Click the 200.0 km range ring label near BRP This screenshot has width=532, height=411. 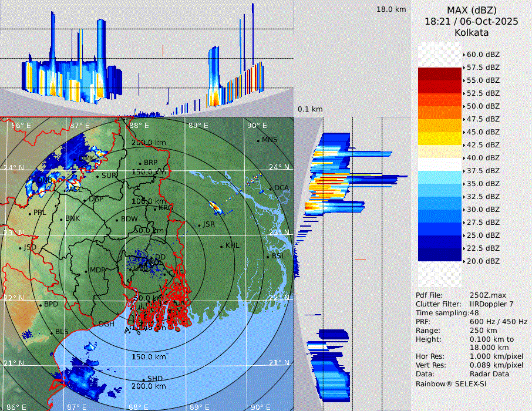pyautogui.click(x=147, y=143)
